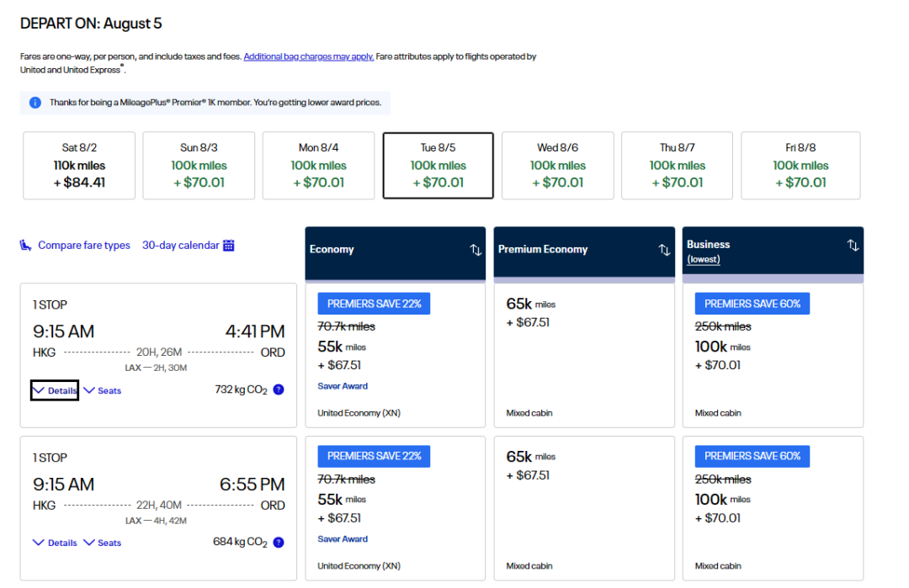Expand Details for the 4:41 PM arrival flight
The width and height of the screenshot is (909, 588).
(x=55, y=390)
